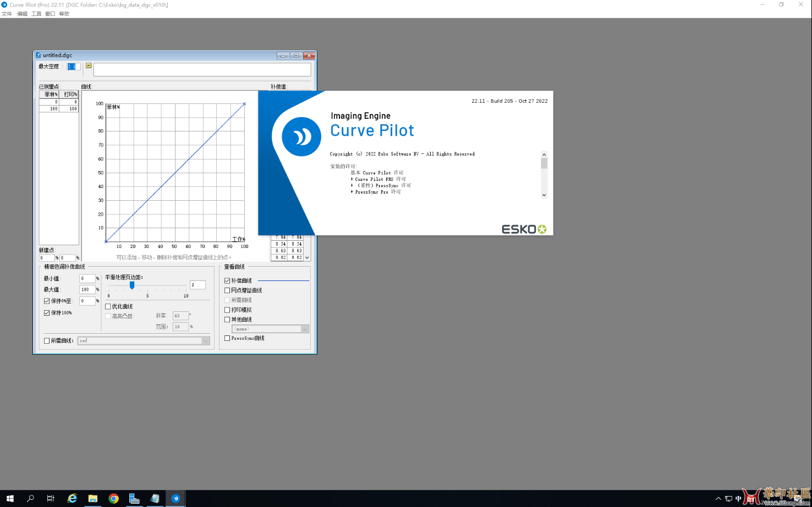
Task: Enable the 其他曲线 checkbox
Action: pyautogui.click(x=227, y=319)
